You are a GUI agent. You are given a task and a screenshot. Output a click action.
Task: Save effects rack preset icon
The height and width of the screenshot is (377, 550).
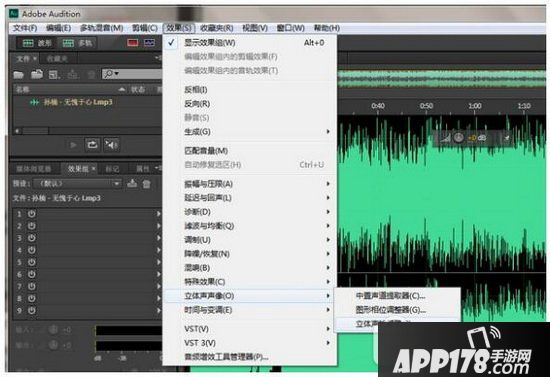[132, 183]
